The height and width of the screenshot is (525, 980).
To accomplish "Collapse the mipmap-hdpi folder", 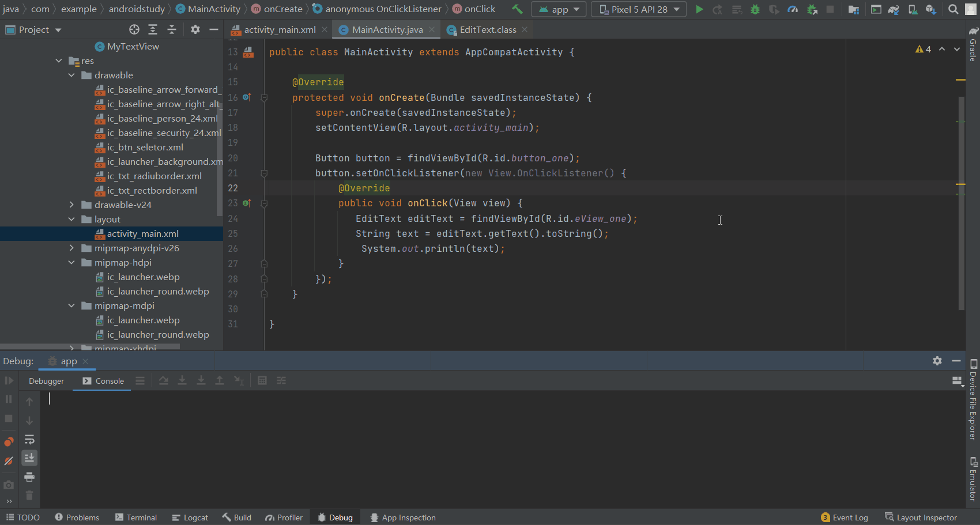I will [71, 262].
